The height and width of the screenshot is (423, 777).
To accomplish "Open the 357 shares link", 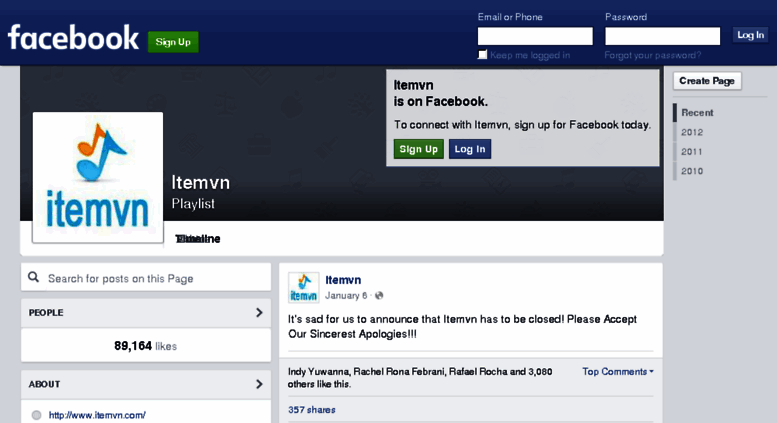I will (x=312, y=410).
